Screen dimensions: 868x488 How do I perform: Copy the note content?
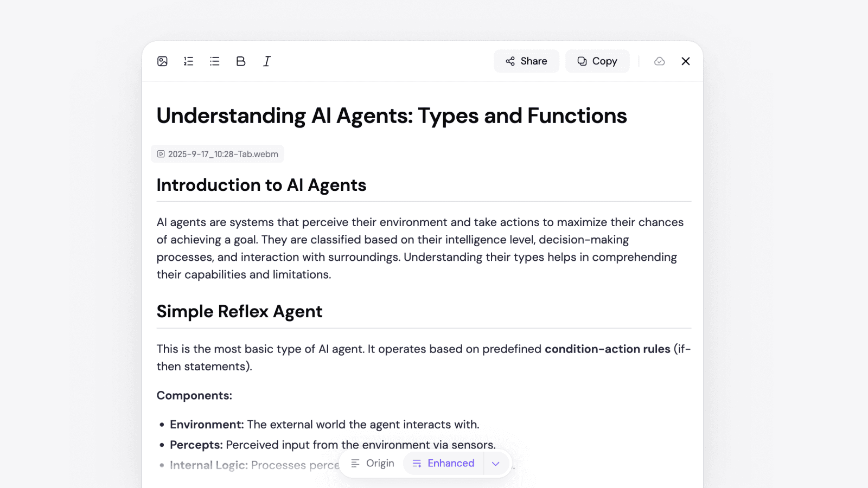pos(597,61)
